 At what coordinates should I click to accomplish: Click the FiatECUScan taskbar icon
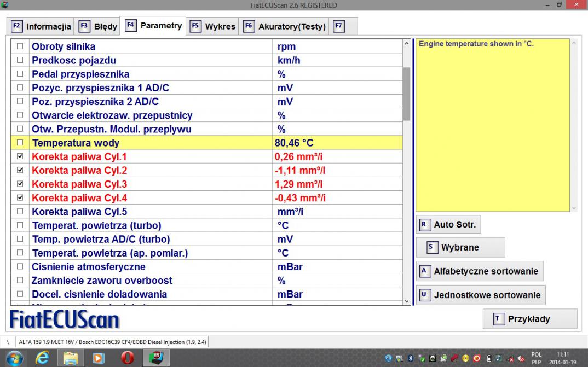click(156, 358)
